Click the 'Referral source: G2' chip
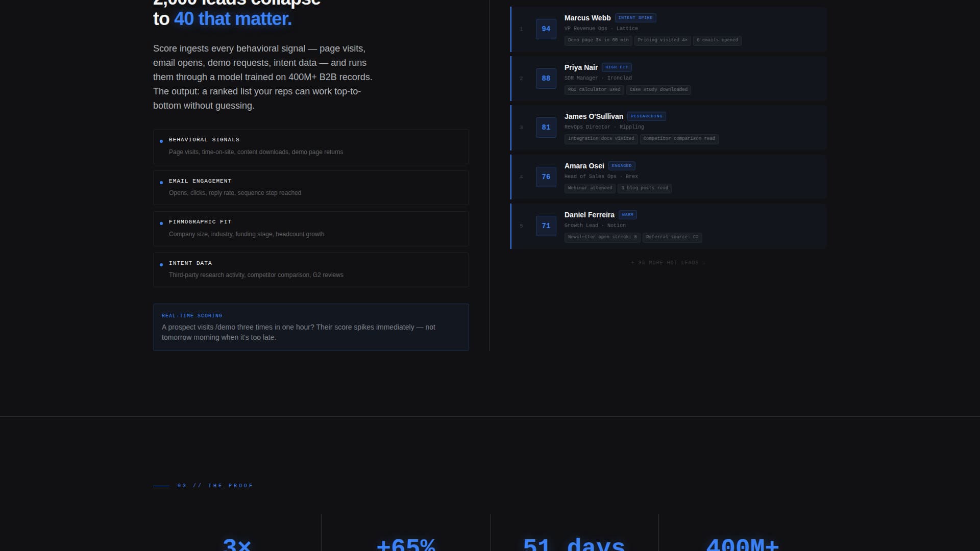This screenshot has height=551, width=980. point(672,237)
